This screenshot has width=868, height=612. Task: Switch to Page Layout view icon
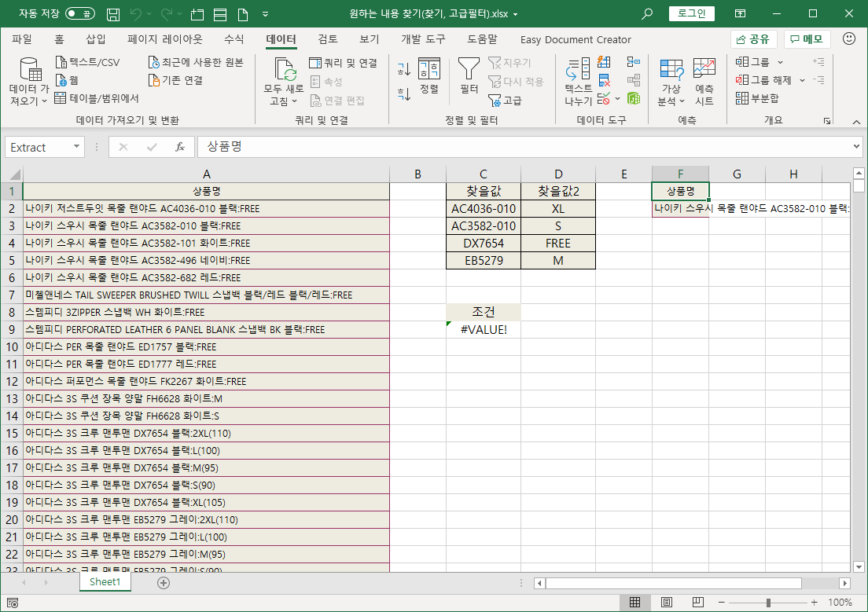pos(667,602)
